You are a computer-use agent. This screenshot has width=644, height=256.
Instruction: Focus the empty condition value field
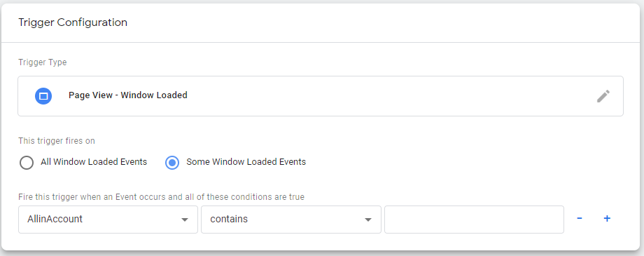474,220
